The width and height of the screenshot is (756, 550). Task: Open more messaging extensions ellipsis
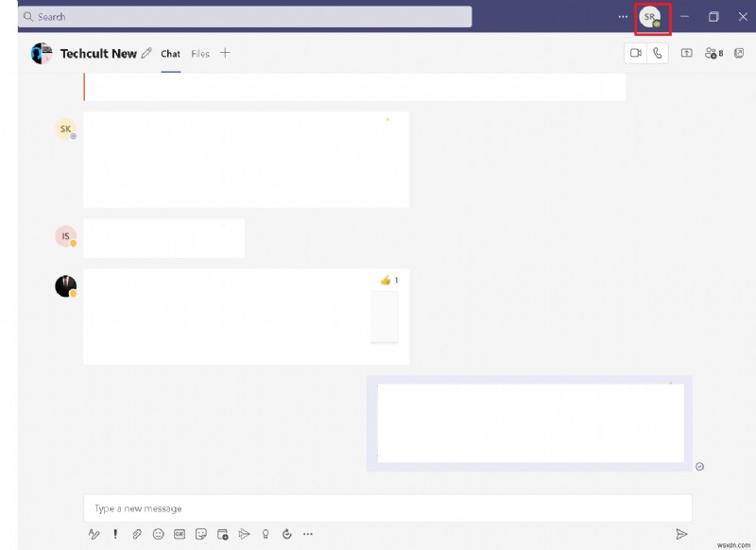pyautogui.click(x=308, y=534)
